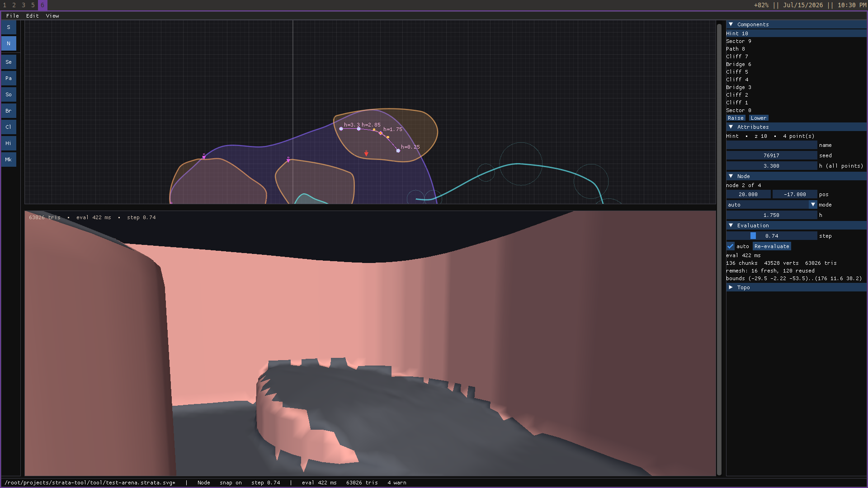Click the date in top bar
Image resolution: width=868 pixels, height=488 pixels.
pos(803,5)
